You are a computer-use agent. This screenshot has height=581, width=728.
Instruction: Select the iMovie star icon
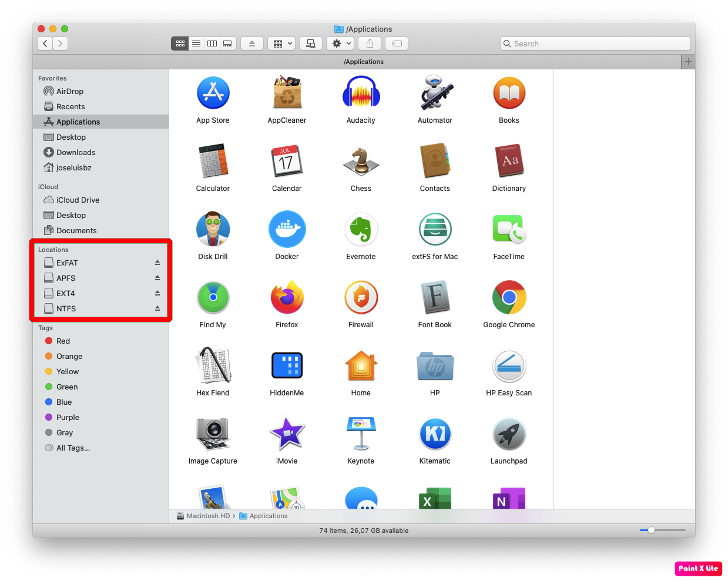coord(287,434)
